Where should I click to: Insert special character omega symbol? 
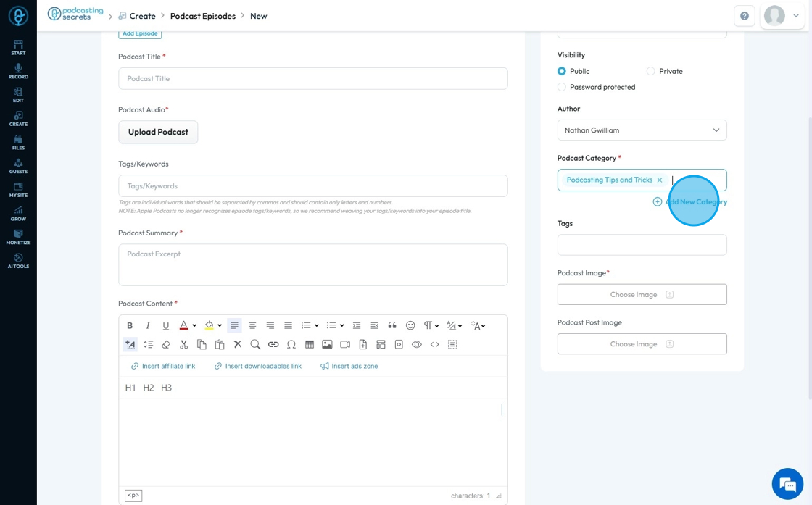click(x=291, y=345)
